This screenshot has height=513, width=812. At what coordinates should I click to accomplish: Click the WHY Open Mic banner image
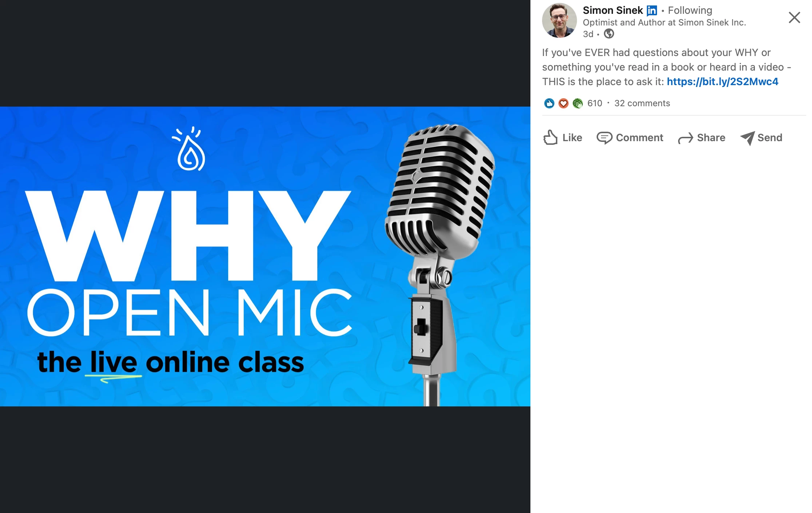(265, 256)
